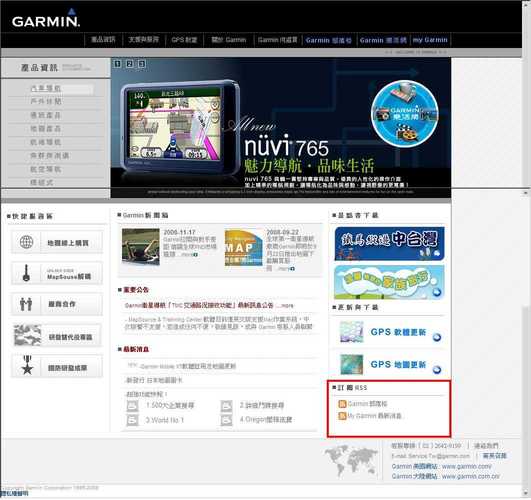Click the blue arrow beside GPS 地圖更新
The width and height of the screenshot is (531, 500).
coord(437,370)
